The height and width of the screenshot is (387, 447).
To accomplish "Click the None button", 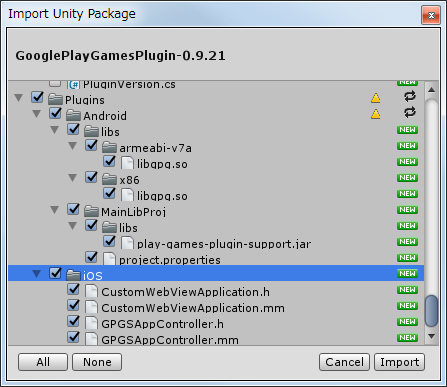I will pyautogui.click(x=97, y=362).
